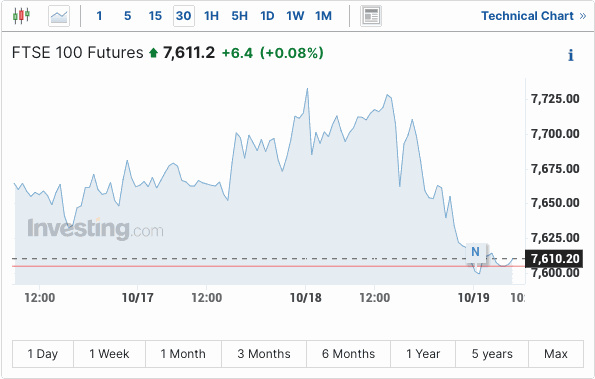Click the 10/19 date axis label
This screenshot has width=595, height=379.
474,298
